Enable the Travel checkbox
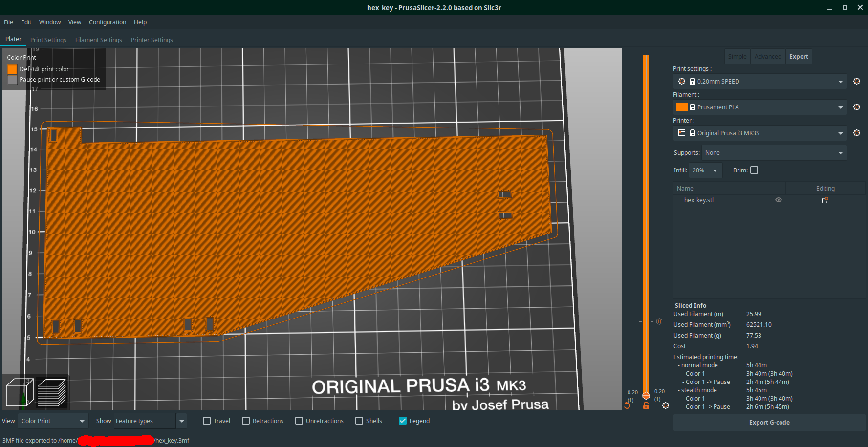 click(x=207, y=421)
